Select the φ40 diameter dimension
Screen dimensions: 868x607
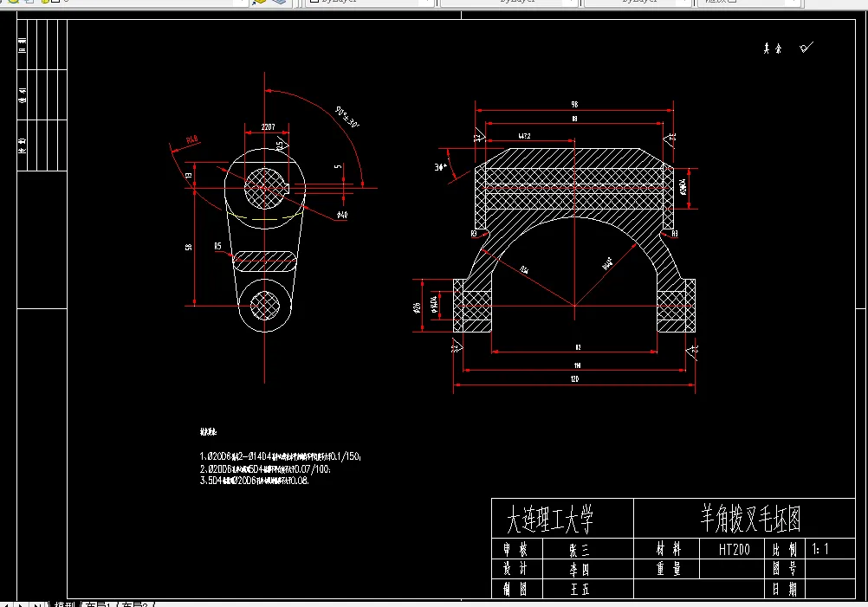click(x=341, y=215)
